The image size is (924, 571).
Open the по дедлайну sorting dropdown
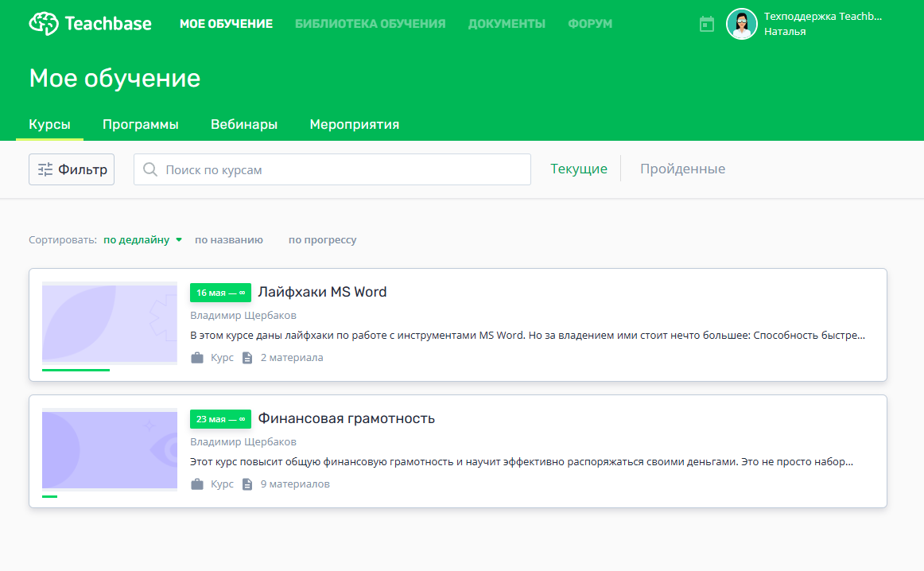[x=142, y=239]
